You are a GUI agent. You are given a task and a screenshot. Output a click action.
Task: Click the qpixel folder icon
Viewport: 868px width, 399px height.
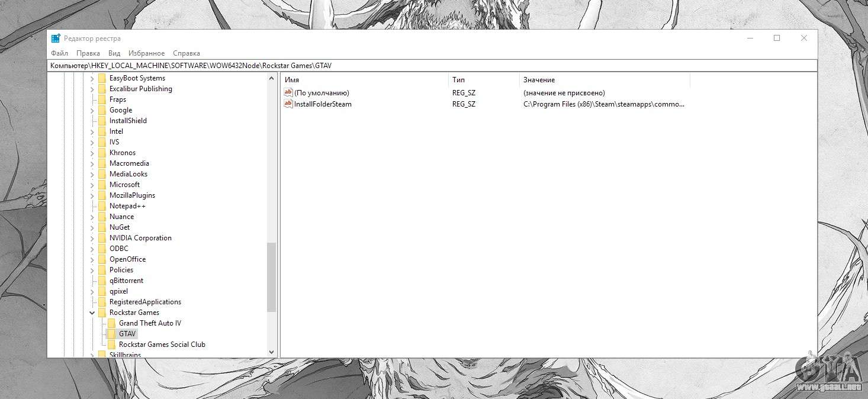tap(102, 291)
